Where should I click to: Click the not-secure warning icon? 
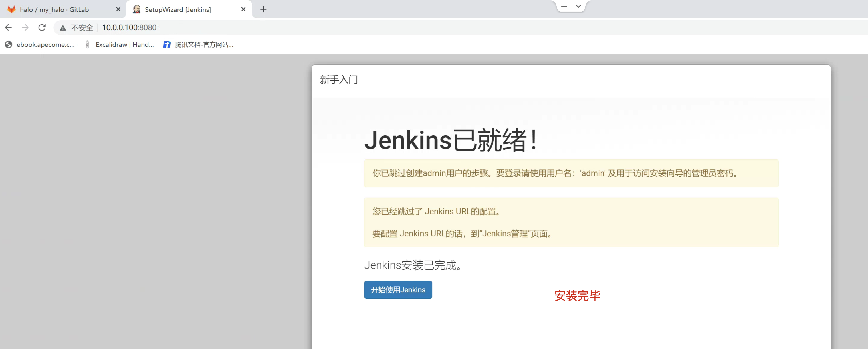pyautogui.click(x=63, y=28)
